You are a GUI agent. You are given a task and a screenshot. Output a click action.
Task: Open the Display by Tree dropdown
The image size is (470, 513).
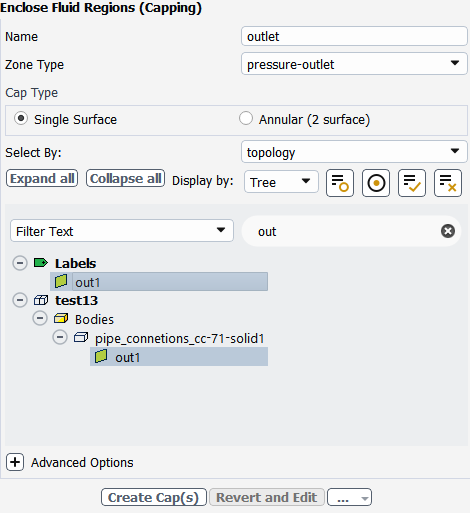pos(281,182)
